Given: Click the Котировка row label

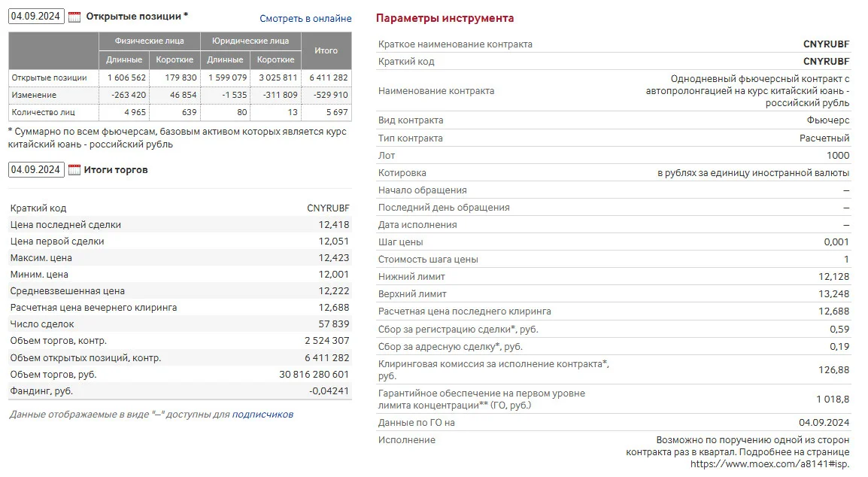Looking at the screenshot, I should [x=402, y=173].
